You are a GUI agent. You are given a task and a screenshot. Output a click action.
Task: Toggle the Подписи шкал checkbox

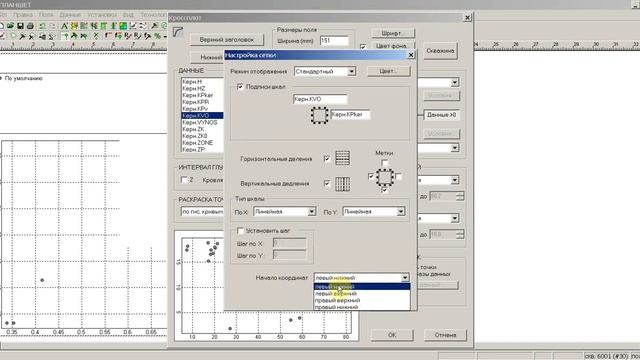pyautogui.click(x=240, y=87)
